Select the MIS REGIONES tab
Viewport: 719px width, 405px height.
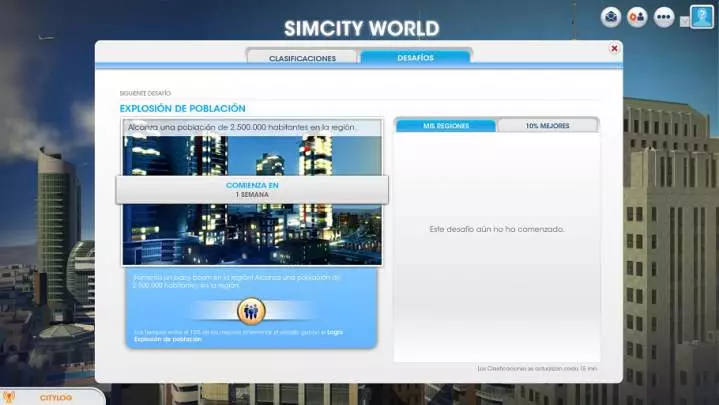tap(446, 126)
